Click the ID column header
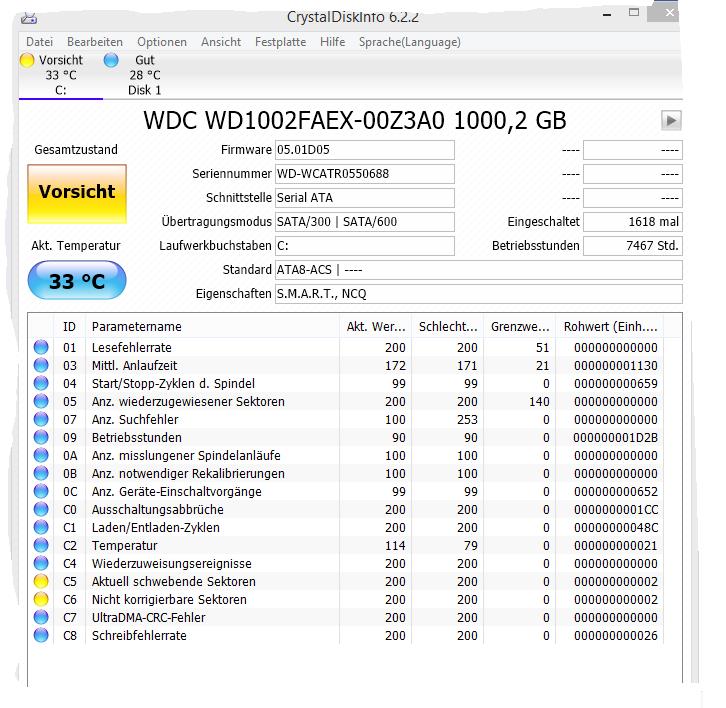 click(x=69, y=327)
